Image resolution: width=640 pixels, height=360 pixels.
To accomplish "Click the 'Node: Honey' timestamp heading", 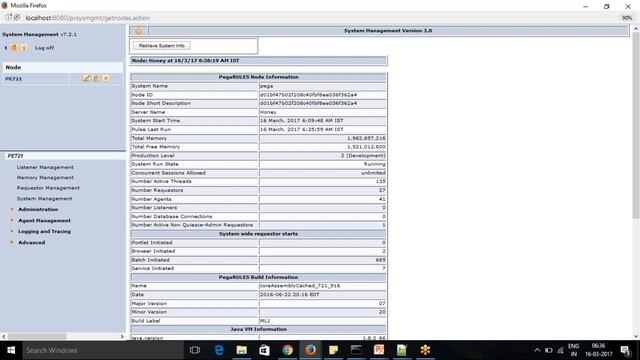I will pyautogui.click(x=185, y=60).
